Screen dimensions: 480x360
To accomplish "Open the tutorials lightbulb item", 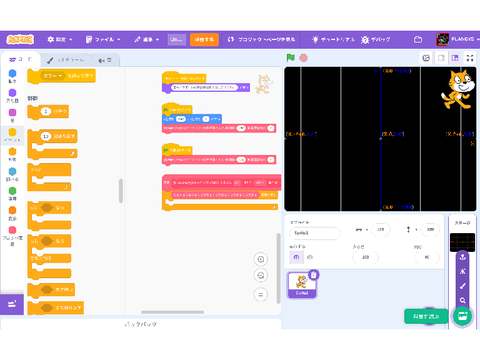I will tap(332, 39).
